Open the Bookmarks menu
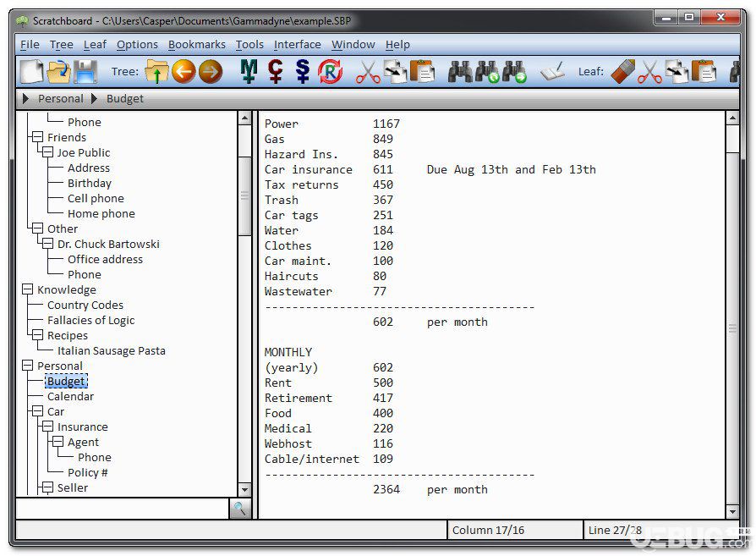756x556 pixels. (197, 44)
